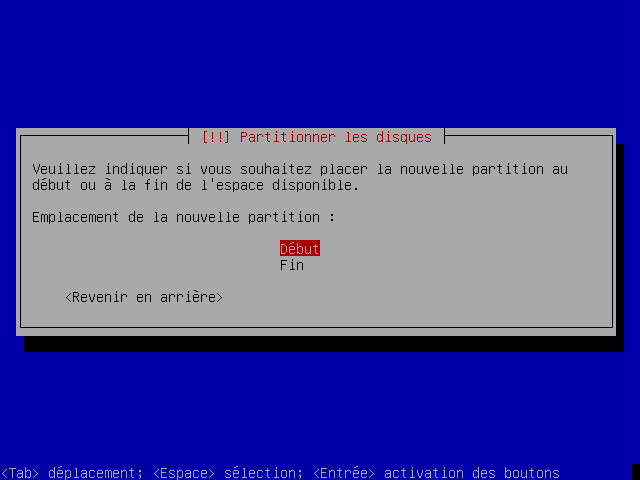Click the Veuillez indiquer instruction line
Image resolution: width=640 pixels, height=480 pixels.
(x=300, y=169)
